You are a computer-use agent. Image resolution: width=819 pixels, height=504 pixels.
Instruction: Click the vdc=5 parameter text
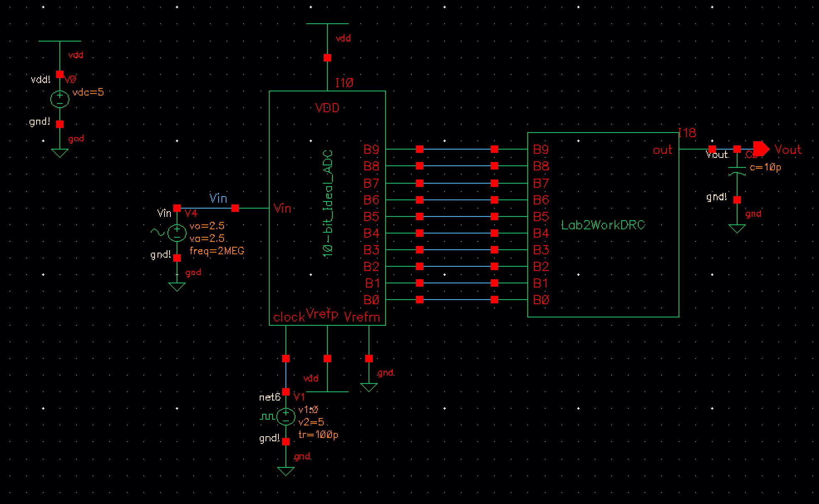88,92
